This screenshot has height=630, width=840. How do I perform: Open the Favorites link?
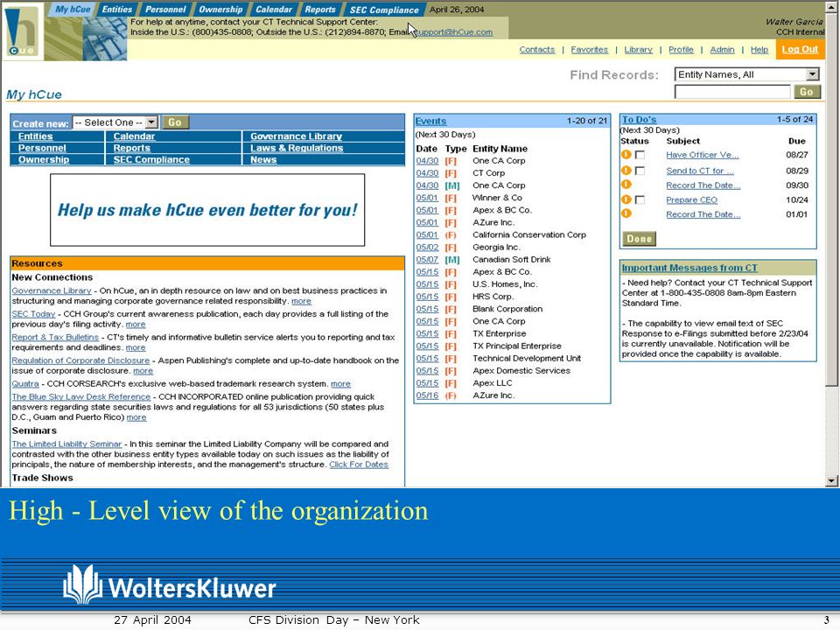pos(589,49)
